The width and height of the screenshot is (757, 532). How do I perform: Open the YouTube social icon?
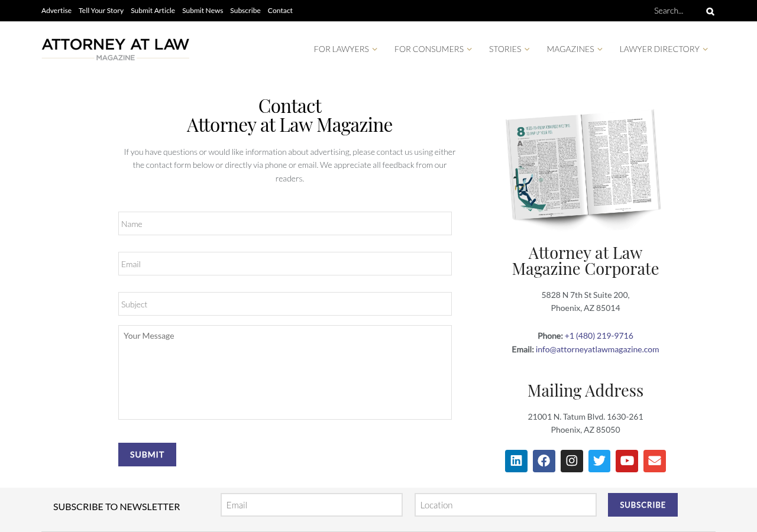[x=627, y=461]
